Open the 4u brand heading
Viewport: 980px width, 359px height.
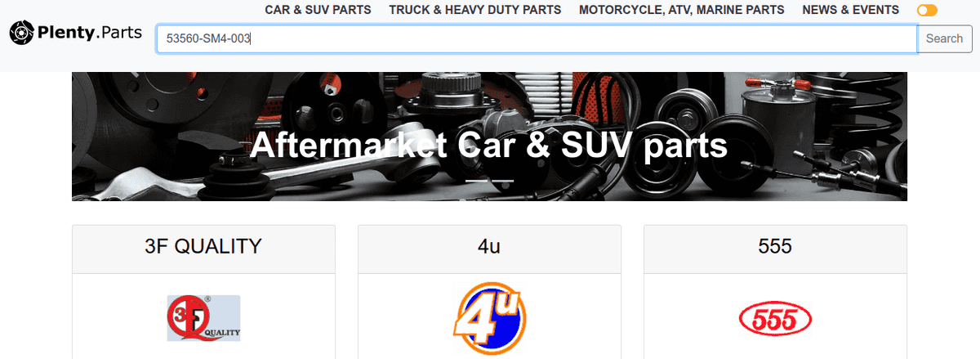coord(489,245)
